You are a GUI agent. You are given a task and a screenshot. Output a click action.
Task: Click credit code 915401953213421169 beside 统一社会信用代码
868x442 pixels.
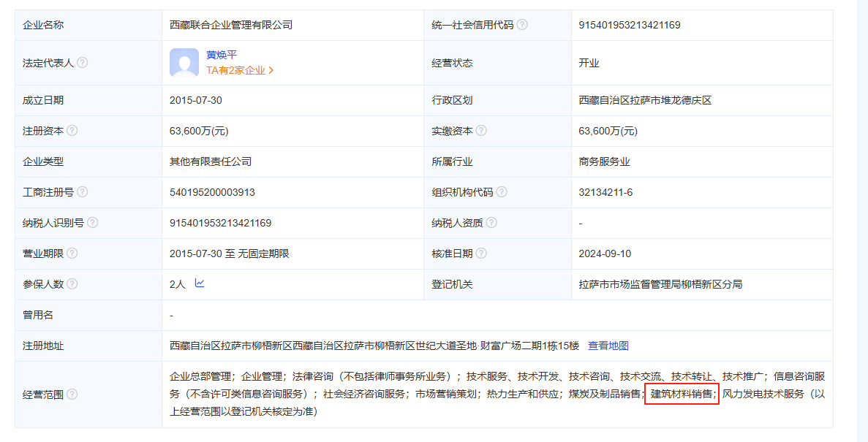tap(630, 25)
